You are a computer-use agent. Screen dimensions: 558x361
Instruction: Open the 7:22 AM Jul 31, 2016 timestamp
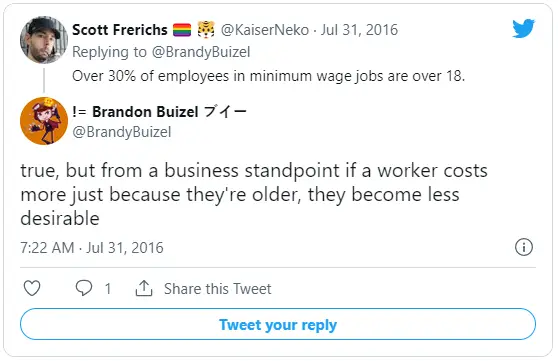pos(92,248)
